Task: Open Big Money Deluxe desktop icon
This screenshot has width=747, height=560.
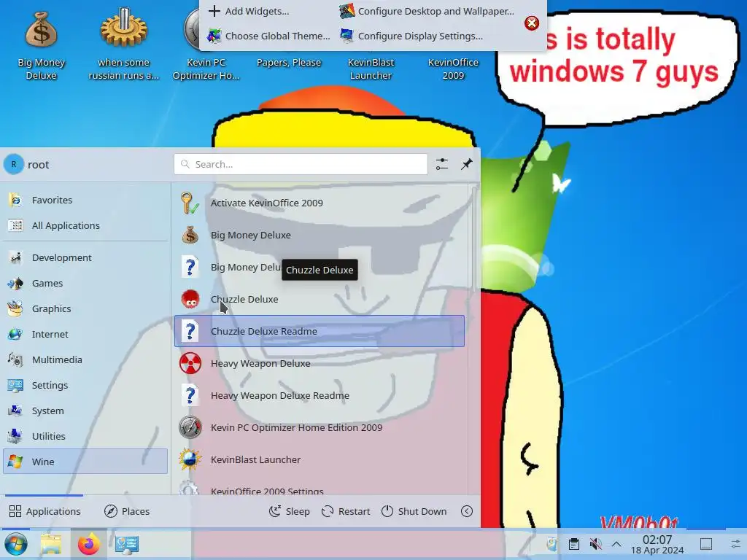Action: click(x=42, y=44)
